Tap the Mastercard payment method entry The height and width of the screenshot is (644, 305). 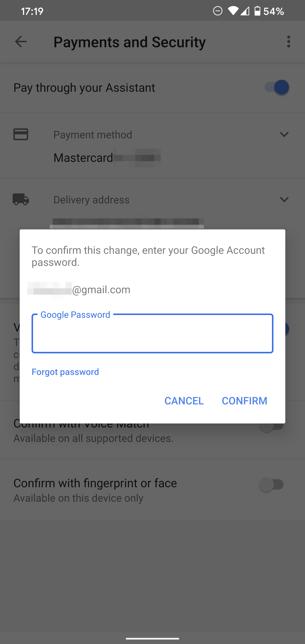83,158
